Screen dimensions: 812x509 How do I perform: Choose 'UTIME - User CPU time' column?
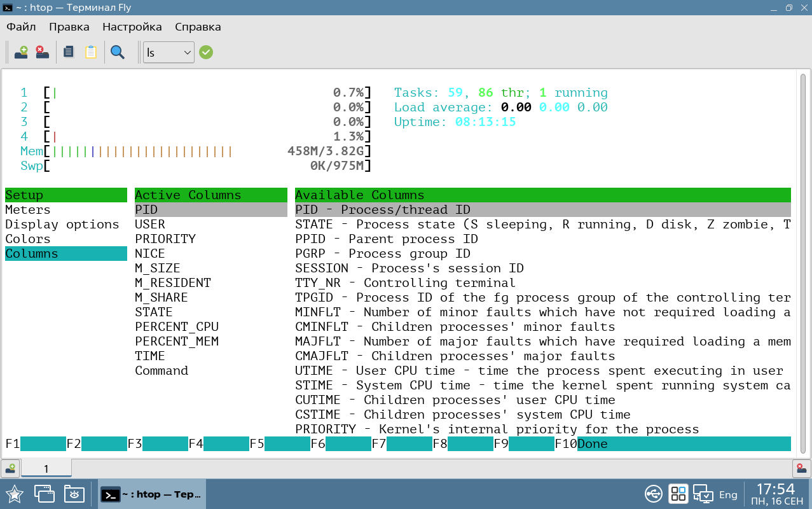pos(543,371)
